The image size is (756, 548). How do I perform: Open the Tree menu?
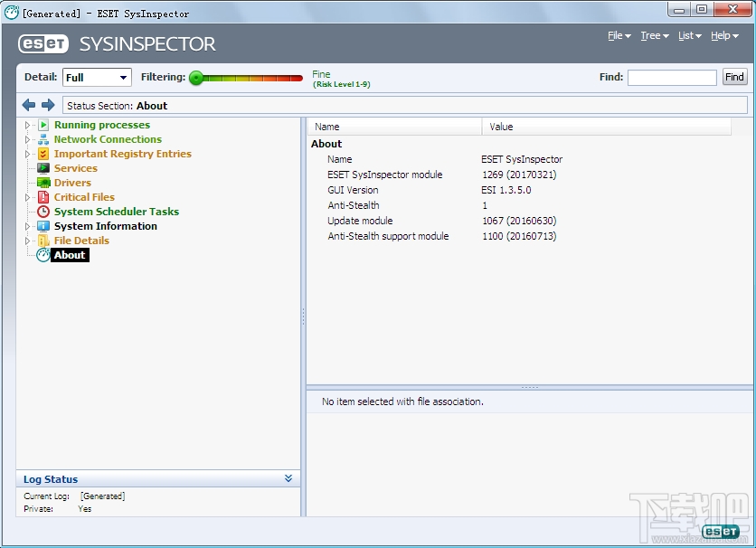click(653, 35)
